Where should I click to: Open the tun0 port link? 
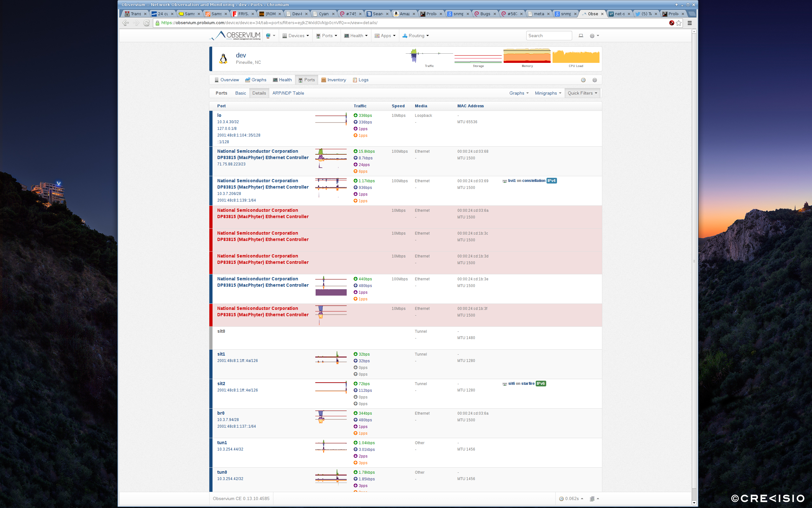222,472
